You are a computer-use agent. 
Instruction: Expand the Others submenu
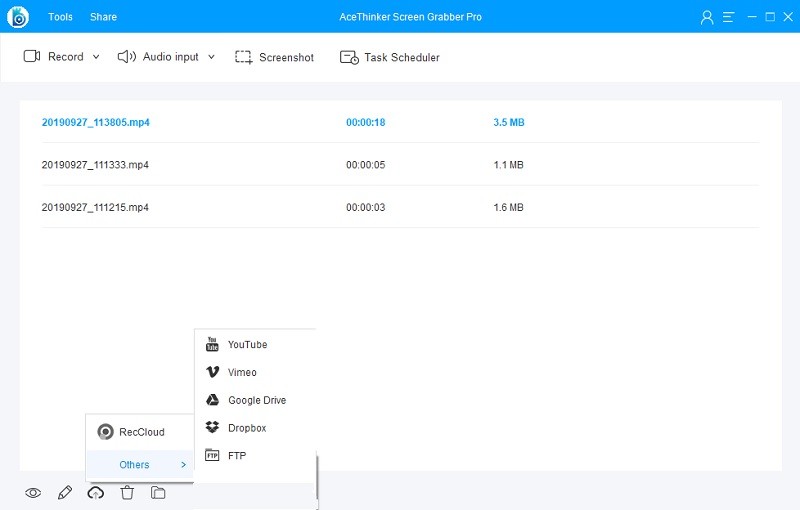[140, 465]
